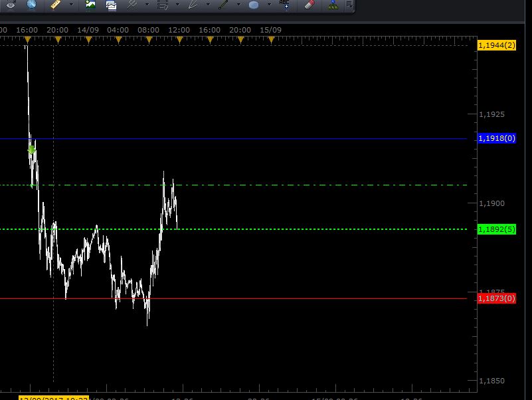532x400 pixels.
Task: Expand the pencil line tool dropdown
Action: [238, 5]
